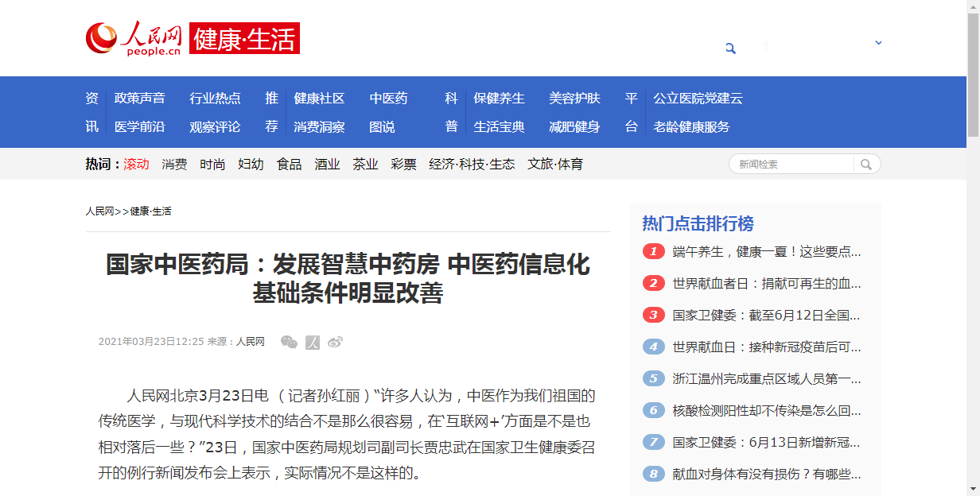
Task: Open the 健康·生活 red channel banner
Action: [x=244, y=38]
